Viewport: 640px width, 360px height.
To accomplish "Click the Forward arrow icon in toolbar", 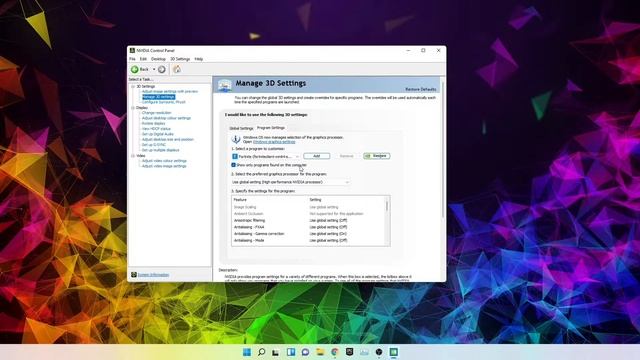I will click(162, 69).
